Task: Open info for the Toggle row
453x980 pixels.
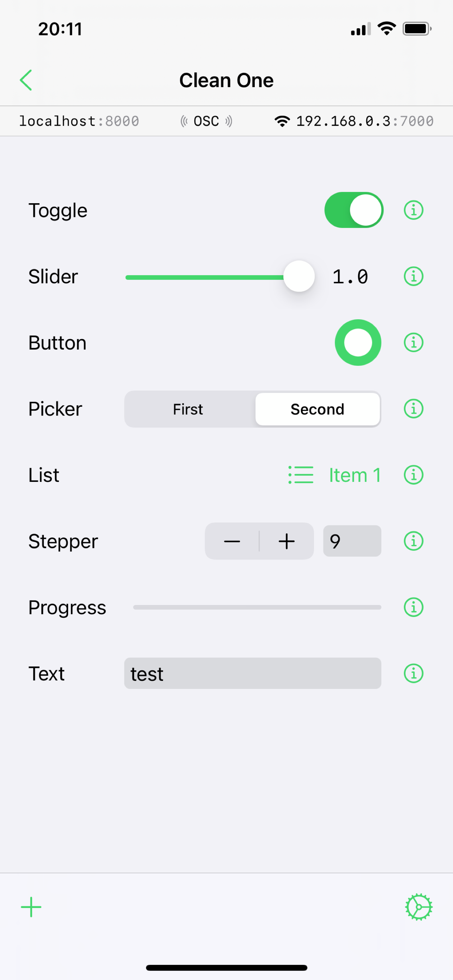Action: pos(413,210)
